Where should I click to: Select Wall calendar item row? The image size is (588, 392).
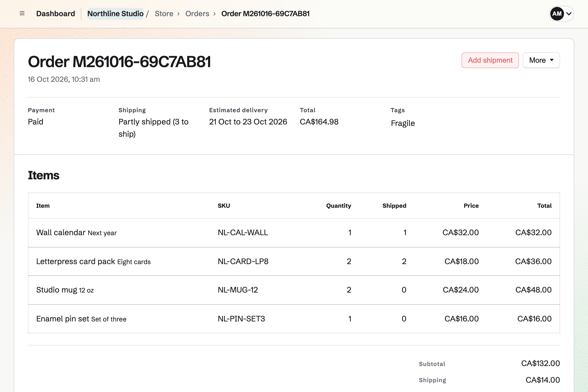[x=294, y=233]
